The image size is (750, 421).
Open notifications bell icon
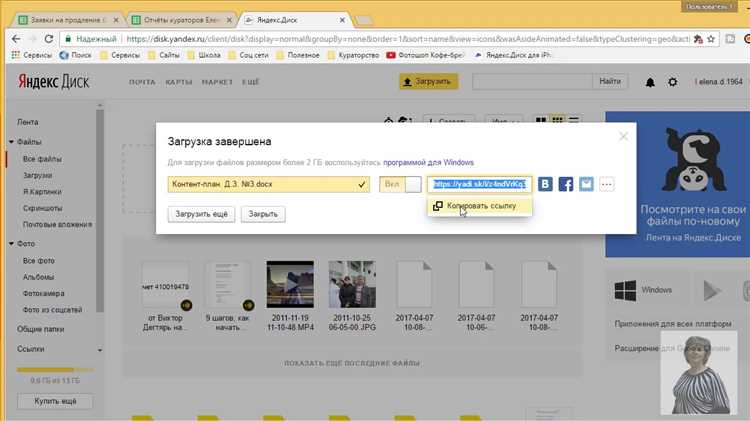[650, 82]
